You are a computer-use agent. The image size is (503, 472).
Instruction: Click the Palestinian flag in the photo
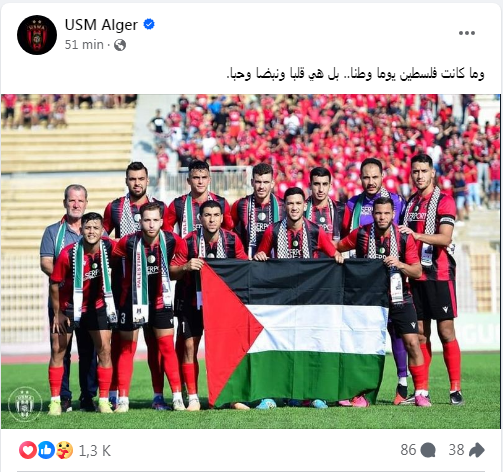point(294,333)
